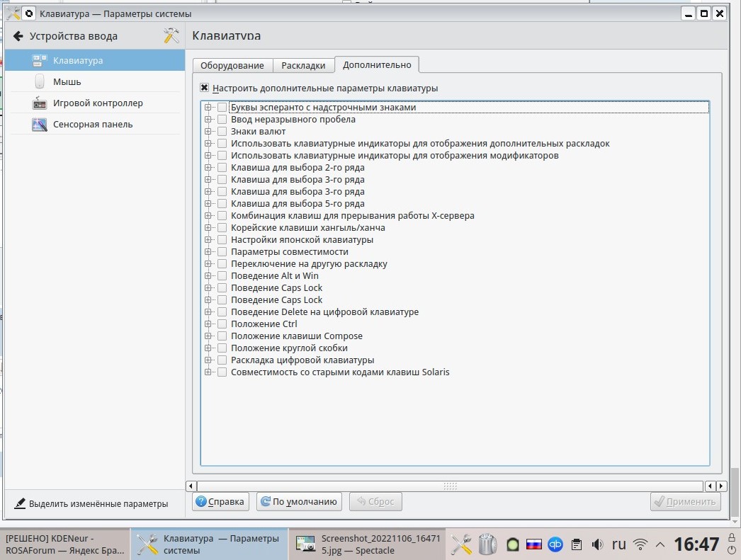Open the trash bin in taskbar

(x=487, y=544)
